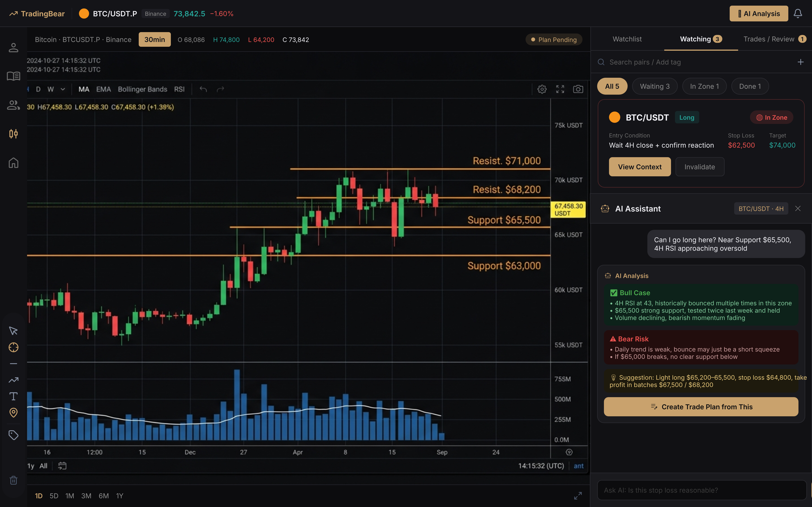Take chart snapshot with camera icon
This screenshot has width=812, height=507.
point(578,89)
